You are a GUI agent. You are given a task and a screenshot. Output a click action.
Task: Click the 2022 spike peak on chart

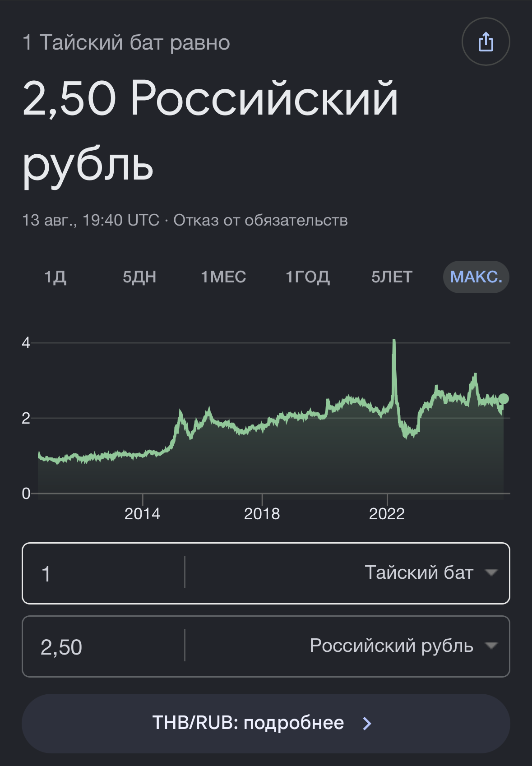coord(394,341)
